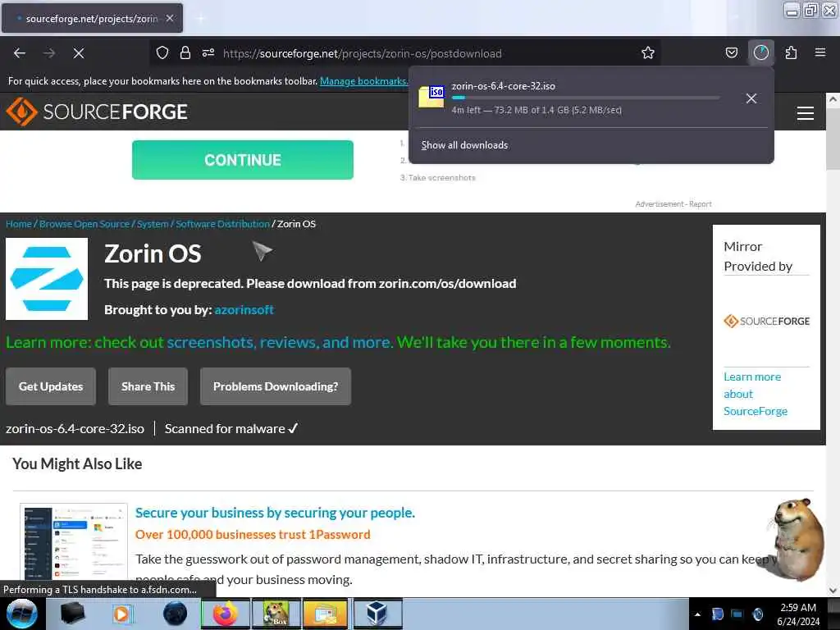840x630 pixels.
Task: Click the 1Password ad thumbnail
Action: [x=74, y=541]
